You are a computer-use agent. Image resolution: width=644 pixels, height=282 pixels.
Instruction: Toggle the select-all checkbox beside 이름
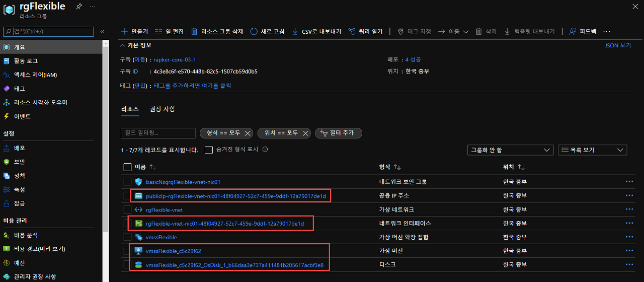[127, 167]
